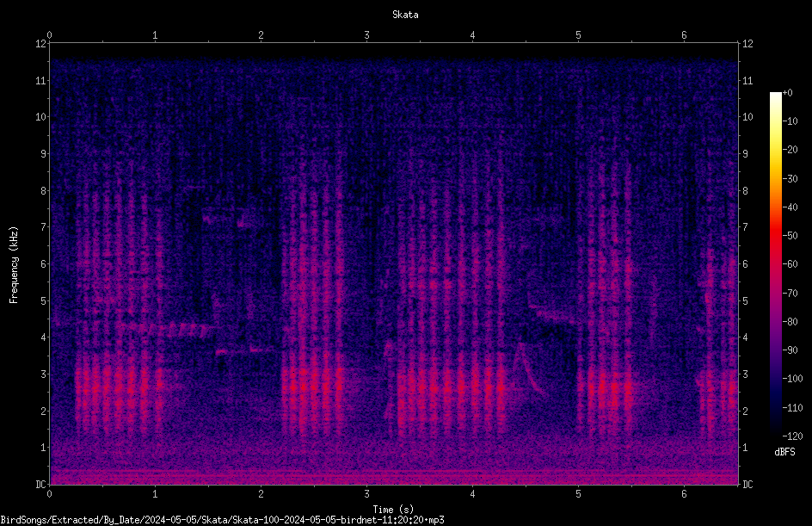Click the -120 label on color scale
Image resolution: width=812 pixels, height=526 pixels.
(792, 436)
